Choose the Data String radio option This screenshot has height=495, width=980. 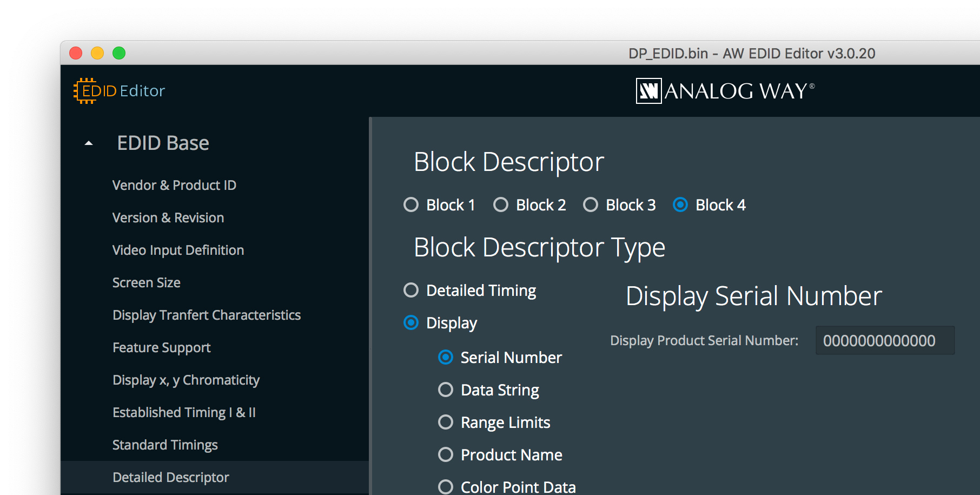pyautogui.click(x=446, y=390)
